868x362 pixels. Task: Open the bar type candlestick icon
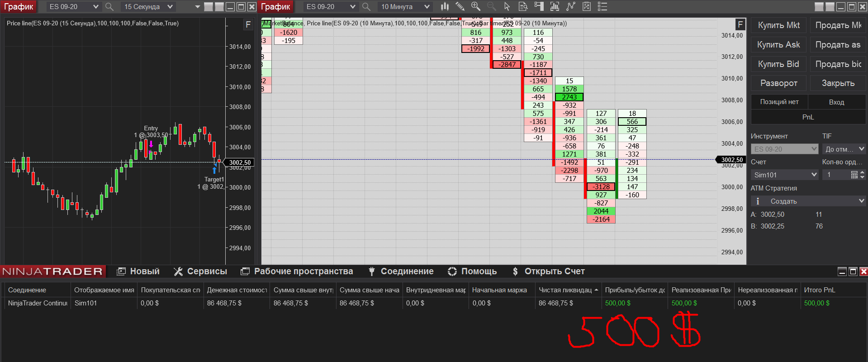(445, 6)
